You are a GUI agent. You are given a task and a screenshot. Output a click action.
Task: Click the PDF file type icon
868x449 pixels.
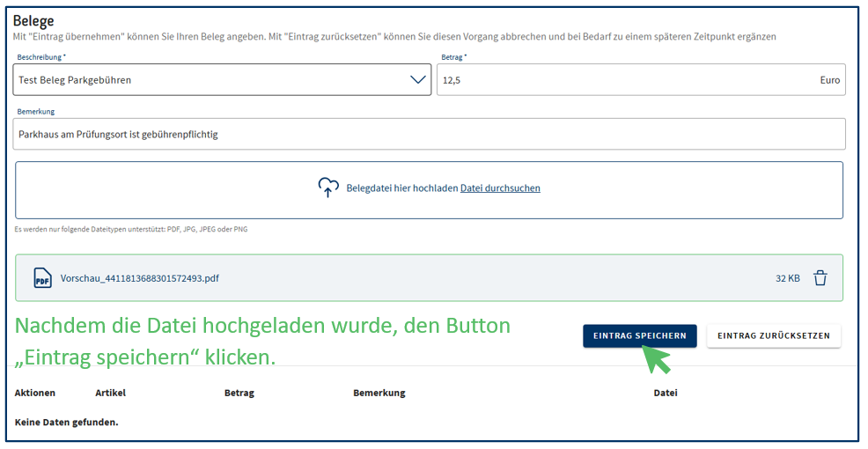coord(42,278)
